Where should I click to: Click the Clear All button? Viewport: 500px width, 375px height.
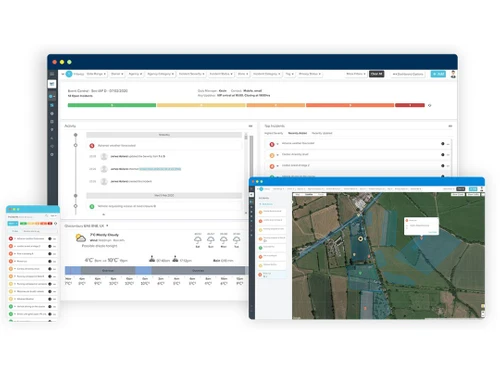point(376,74)
